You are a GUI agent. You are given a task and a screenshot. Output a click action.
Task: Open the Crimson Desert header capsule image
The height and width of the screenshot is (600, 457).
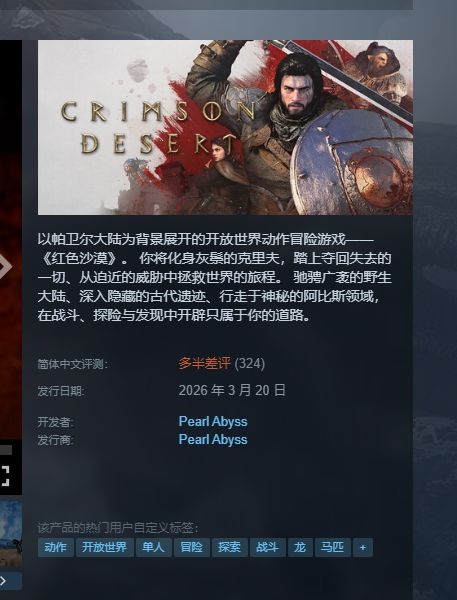point(225,127)
